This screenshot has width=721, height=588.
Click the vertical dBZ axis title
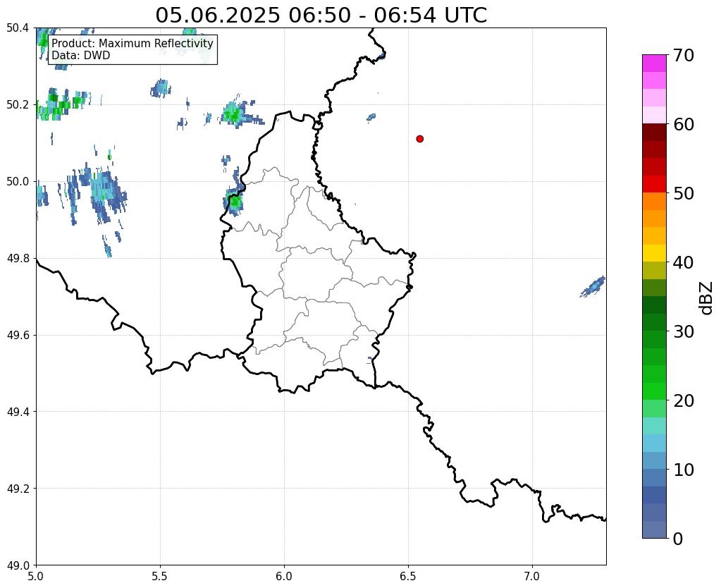click(x=707, y=298)
